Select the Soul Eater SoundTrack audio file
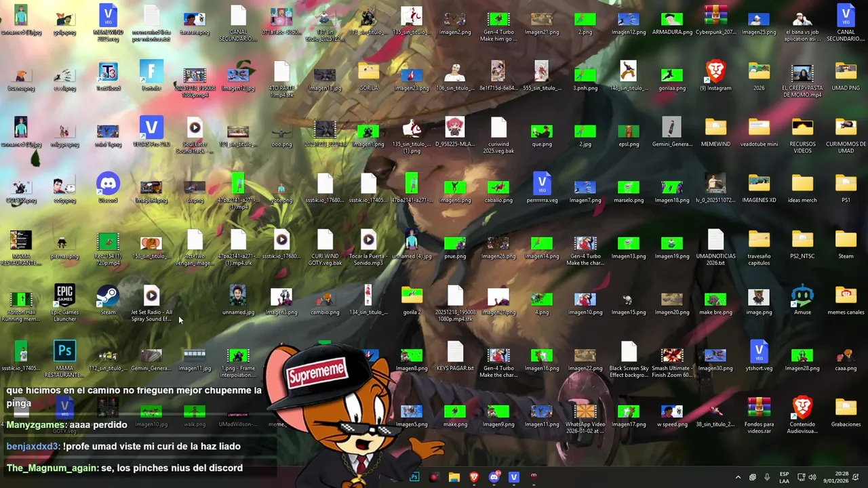 click(x=195, y=136)
